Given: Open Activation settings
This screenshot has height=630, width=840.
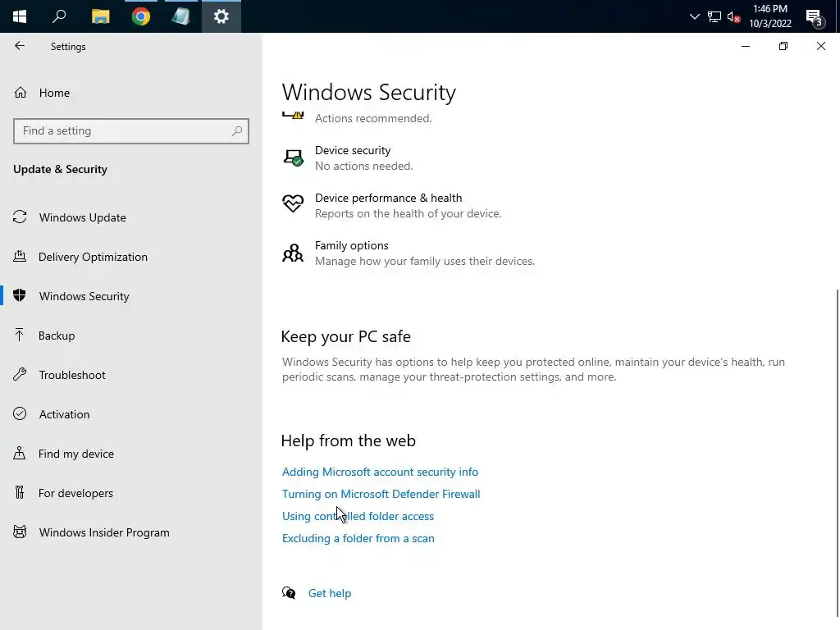Looking at the screenshot, I should point(64,414).
